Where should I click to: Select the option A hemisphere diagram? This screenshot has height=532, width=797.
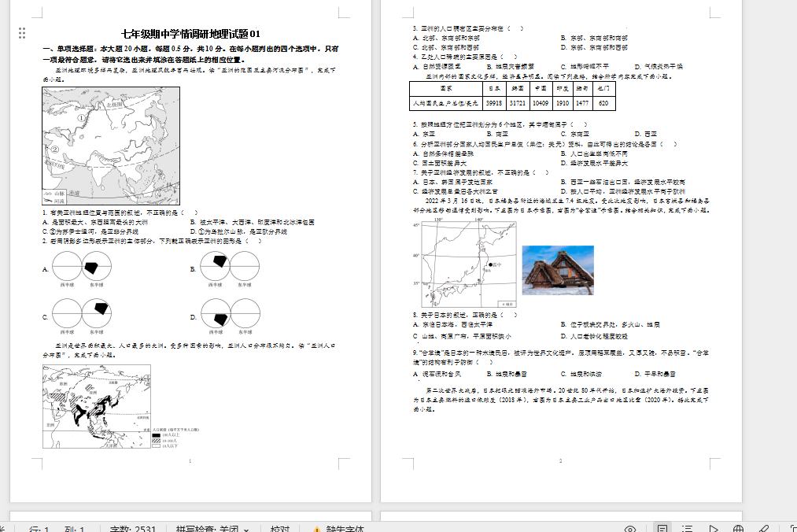[81, 268]
